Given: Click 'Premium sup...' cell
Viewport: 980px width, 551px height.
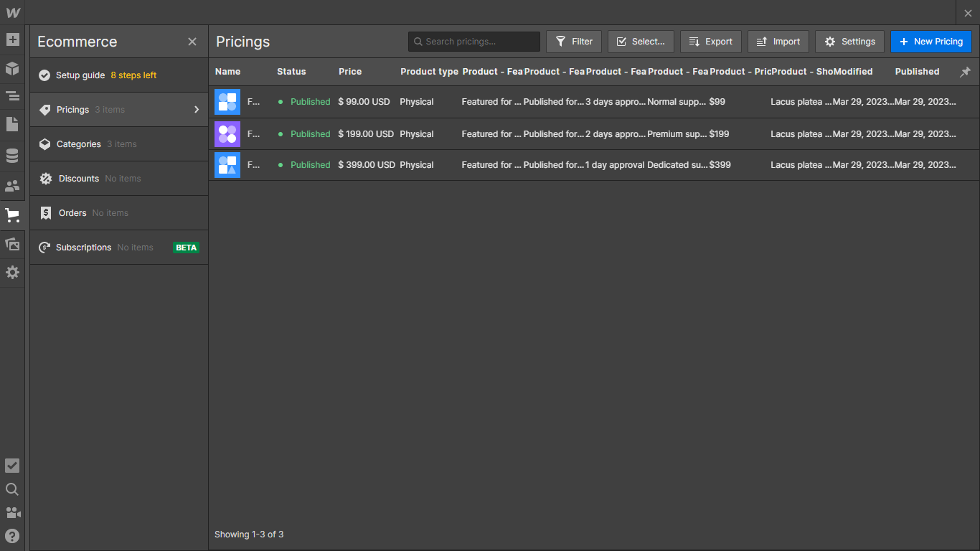Looking at the screenshot, I should coord(677,134).
